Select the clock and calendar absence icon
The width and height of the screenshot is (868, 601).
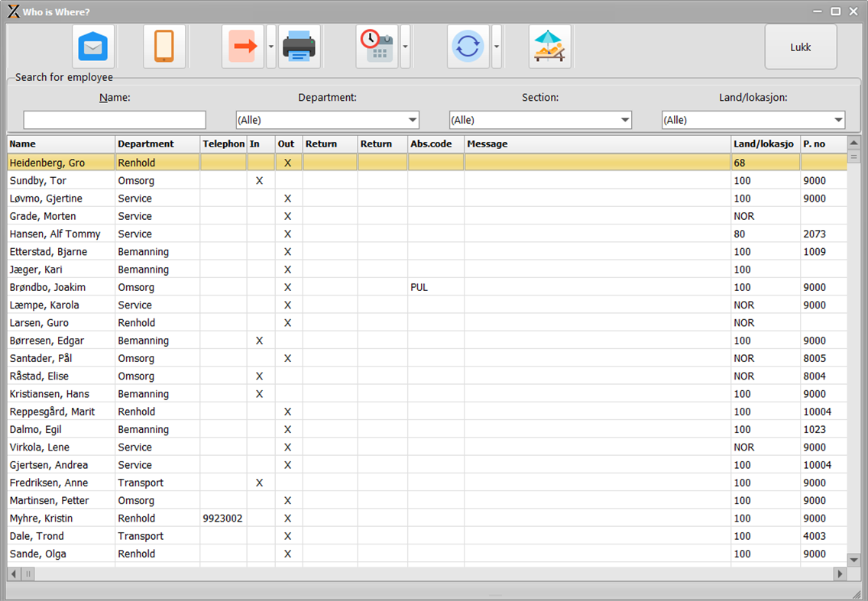378,46
